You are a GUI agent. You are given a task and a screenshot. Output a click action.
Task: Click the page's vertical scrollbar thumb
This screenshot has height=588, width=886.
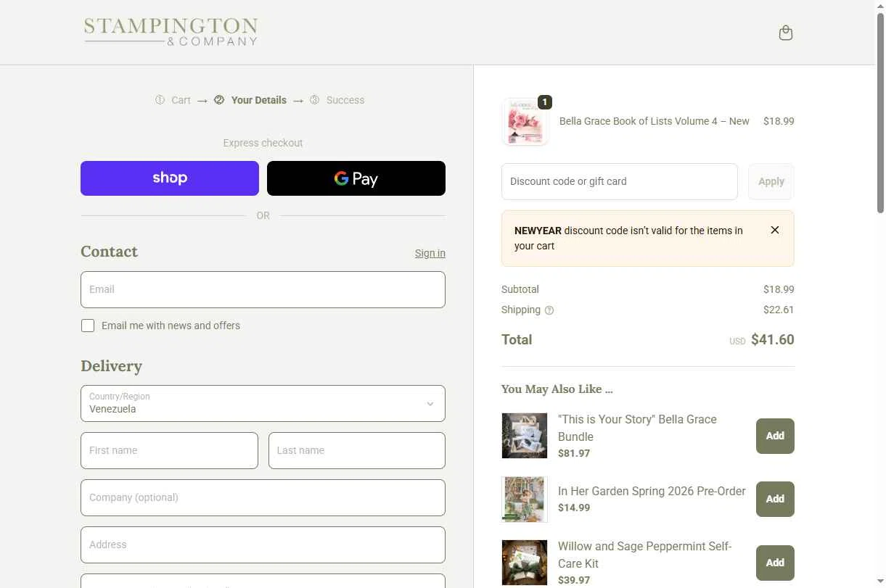[880, 112]
